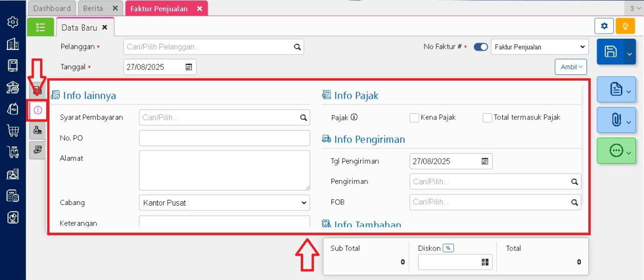Open calendar picker for Tanggal field
The image size is (644, 280).
point(189,67)
